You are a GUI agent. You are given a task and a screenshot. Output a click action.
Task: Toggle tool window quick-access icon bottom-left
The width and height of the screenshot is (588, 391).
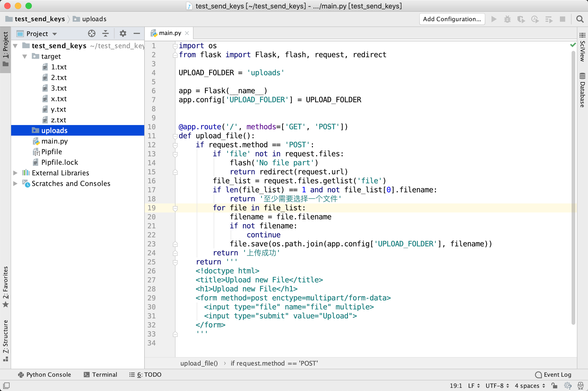click(x=6, y=385)
